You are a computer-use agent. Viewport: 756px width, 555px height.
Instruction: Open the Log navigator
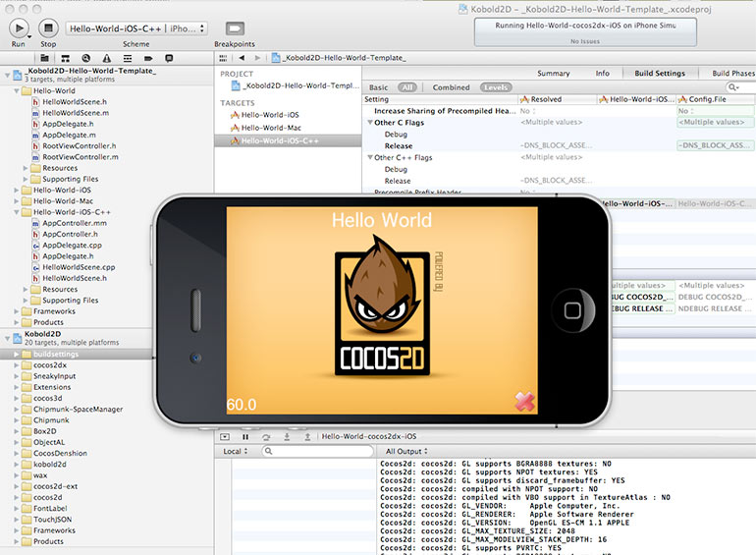(x=169, y=58)
